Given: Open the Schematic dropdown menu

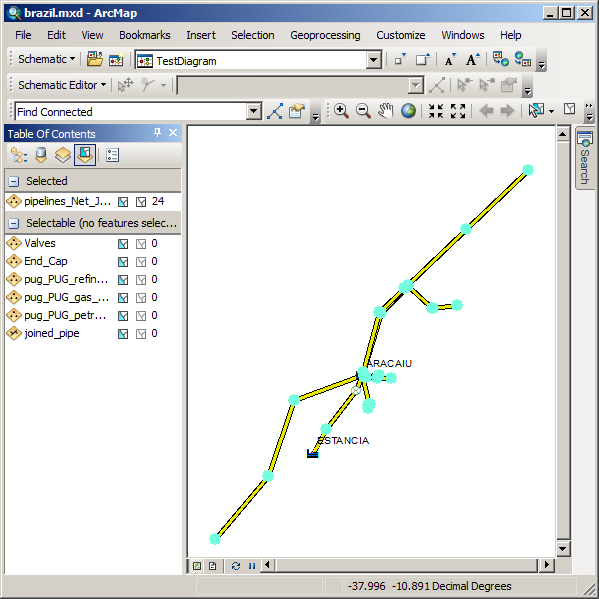Looking at the screenshot, I should click(46, 59).
